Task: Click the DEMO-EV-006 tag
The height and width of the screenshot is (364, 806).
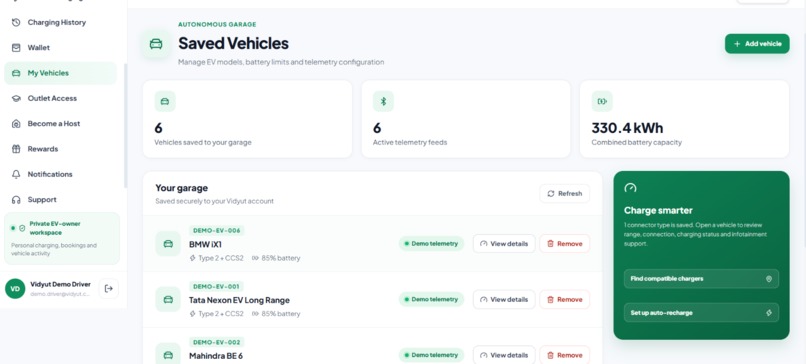Action: [x=216, y=230]
